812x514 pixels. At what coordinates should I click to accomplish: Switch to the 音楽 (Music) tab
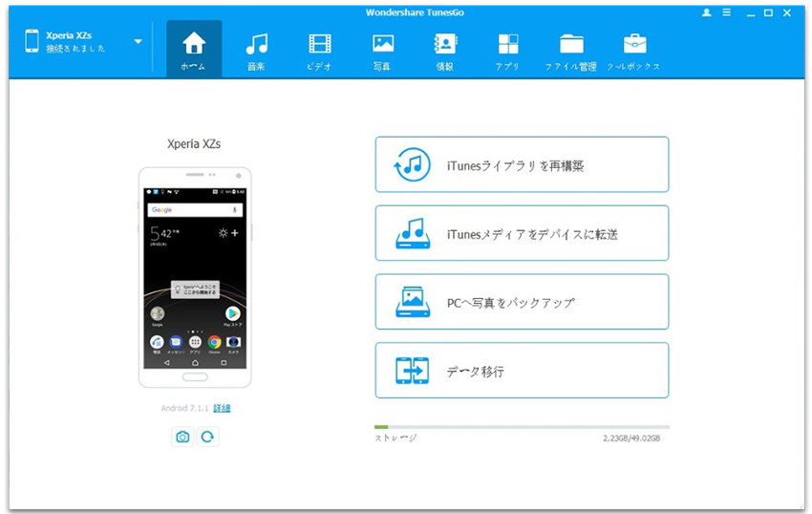pyautogui.click(x=256, y=50)
